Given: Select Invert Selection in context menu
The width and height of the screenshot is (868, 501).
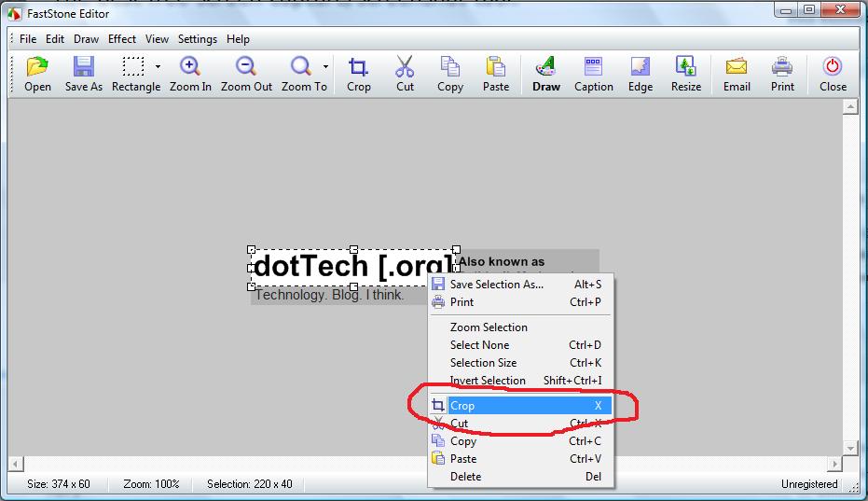Looking at the screenshot, I should [x=488, y=381].
